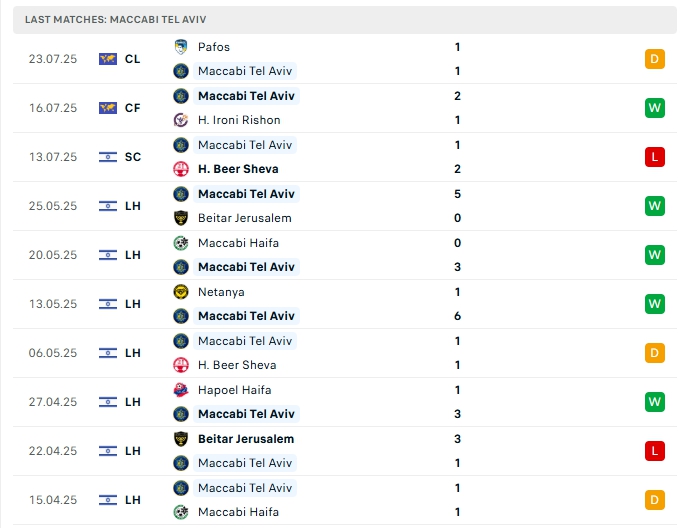Image resolution: width=688 pixels, height=528 pixels.
Task: Click the red loss badge on 13.07.25
Action: [x=655, y=157]
